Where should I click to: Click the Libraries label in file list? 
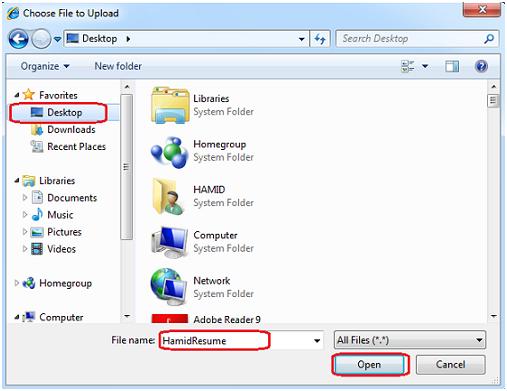tap(211, 99)
